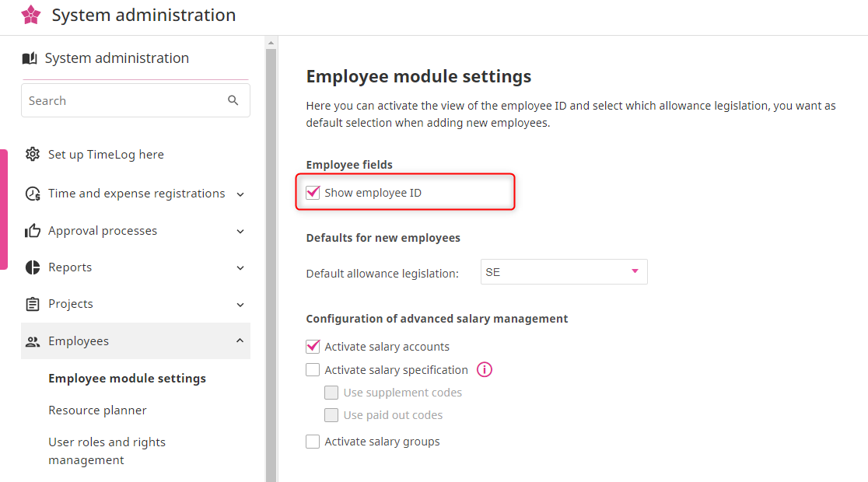Open info icon next to salary specification
The width and height of the screenshot is (868, 482).
(x=485, y=370)
